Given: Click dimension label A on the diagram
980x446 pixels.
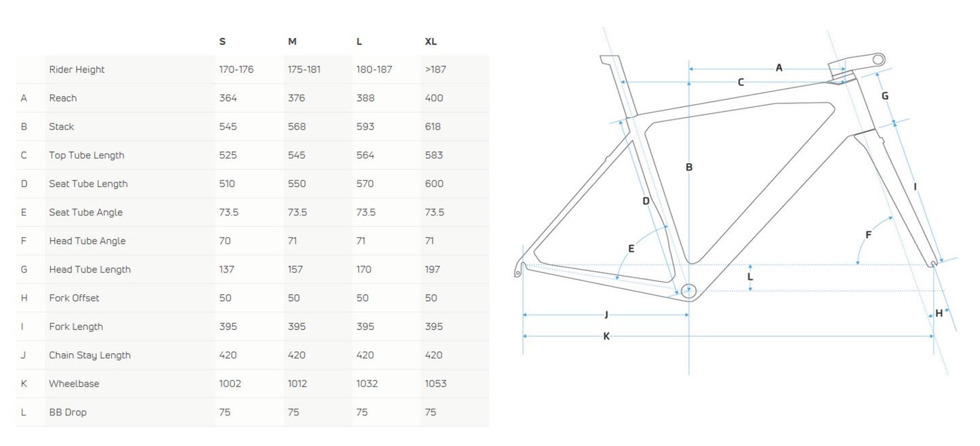Looking at the screenshot, I should [x=779, y=68].
